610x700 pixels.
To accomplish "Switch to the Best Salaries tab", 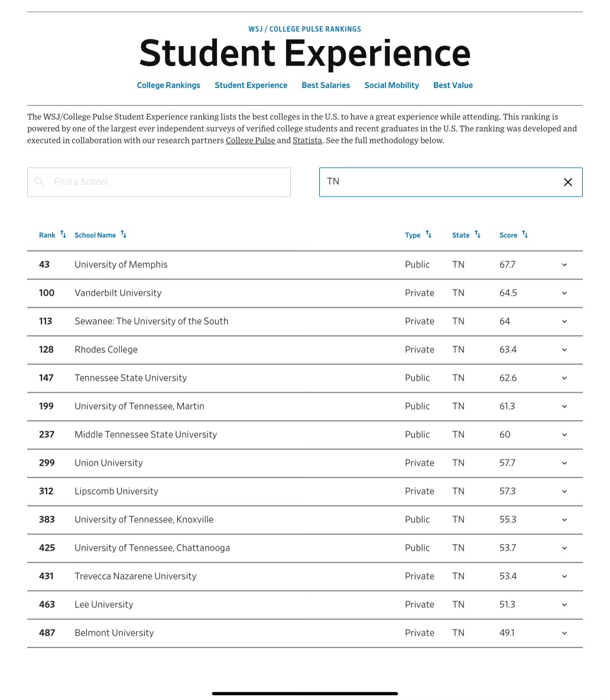I will (x=326, y=85).
